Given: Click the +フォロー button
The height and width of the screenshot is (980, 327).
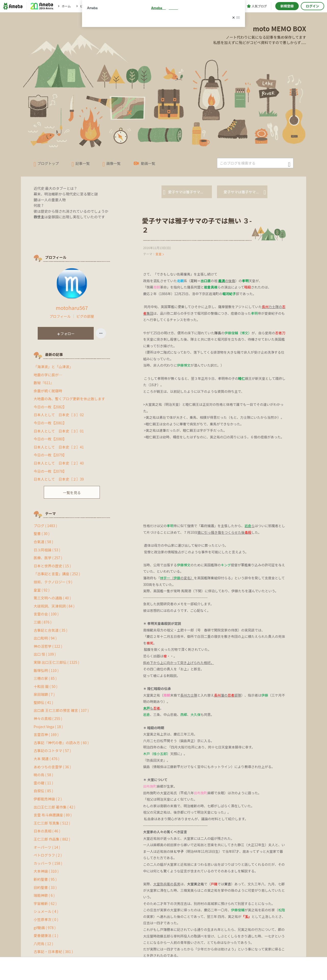Looking at the screenshot, I should tap(65, 333).
